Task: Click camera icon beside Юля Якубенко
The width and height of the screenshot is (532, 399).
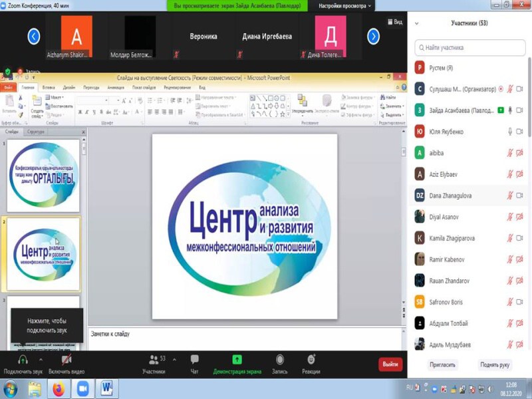Action: click(519, 132)
